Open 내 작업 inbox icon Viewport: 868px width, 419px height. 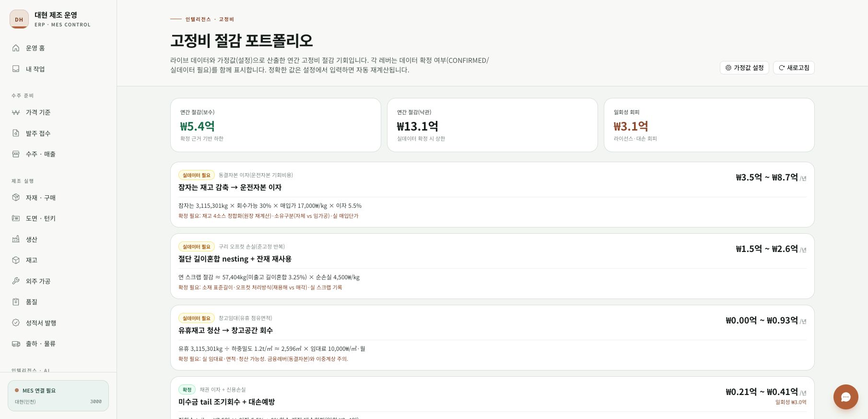click(16, 69)
